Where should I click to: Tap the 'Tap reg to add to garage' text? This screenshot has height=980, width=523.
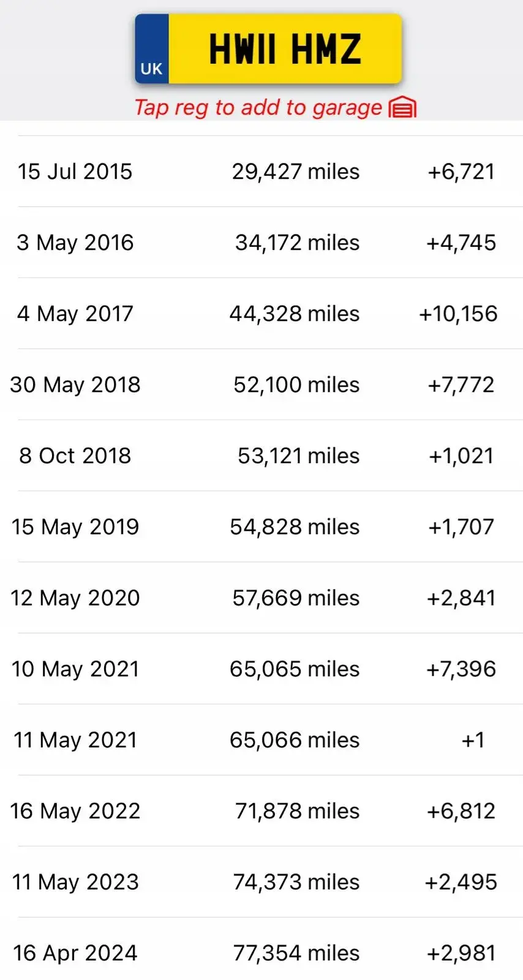pos(258,108)
